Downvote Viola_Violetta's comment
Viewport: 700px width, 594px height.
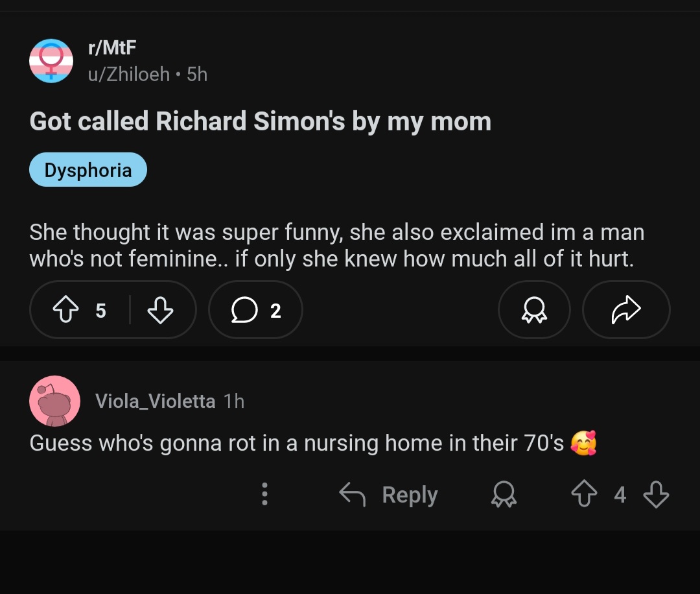655,495
